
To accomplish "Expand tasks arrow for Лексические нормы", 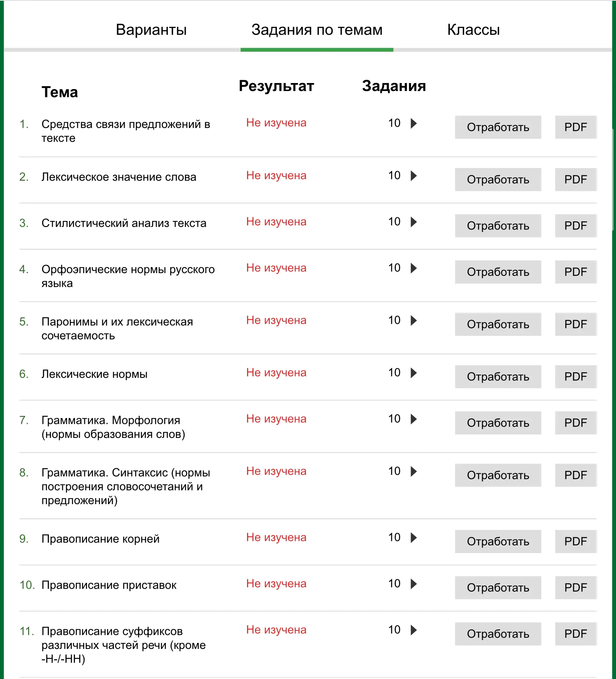I will click(414, 373).
